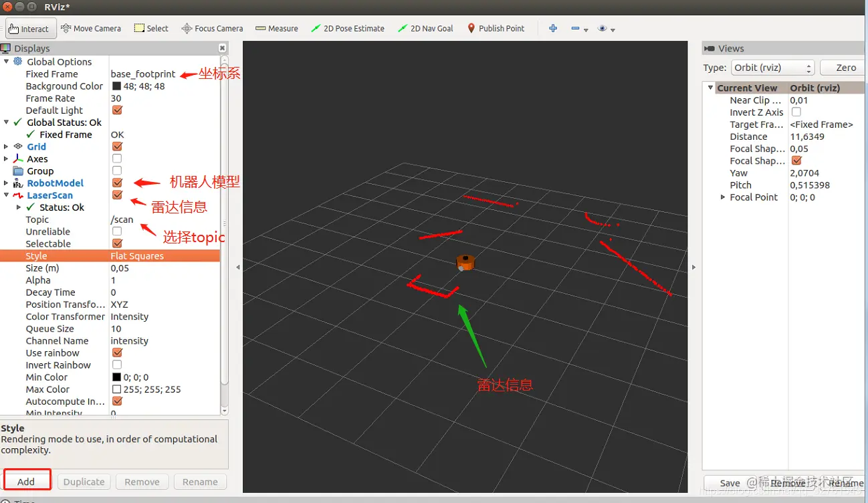Click the Select tool in toolbar
The image size is (868, 503).
click(151, 28)
